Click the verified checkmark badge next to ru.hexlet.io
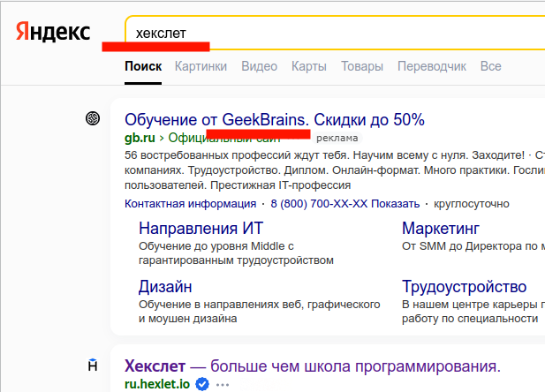This screenshot has height=392, width=545. point(202,384)
